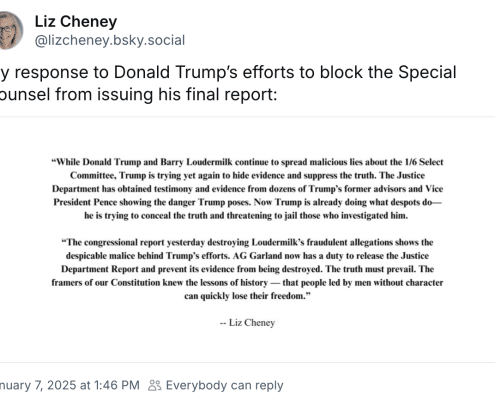Click the 'AG Garland' mention in statement

coord(257,256)
